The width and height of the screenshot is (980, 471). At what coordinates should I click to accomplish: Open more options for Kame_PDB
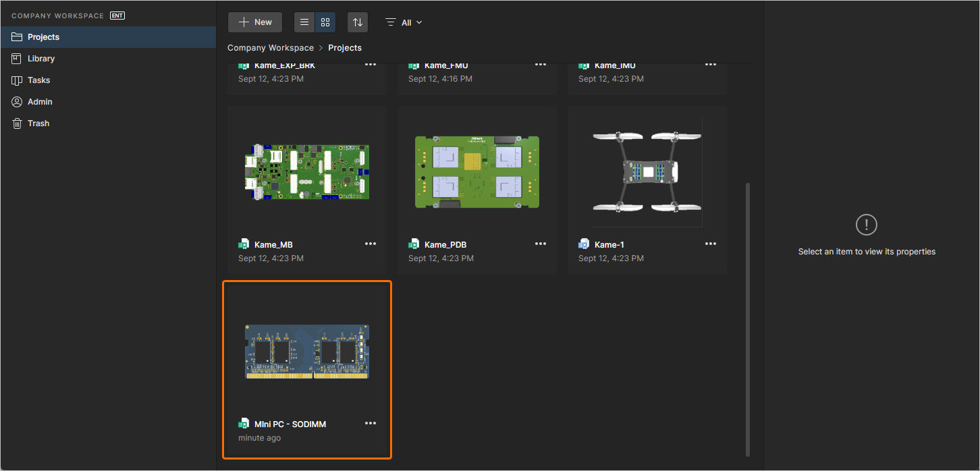541,244
